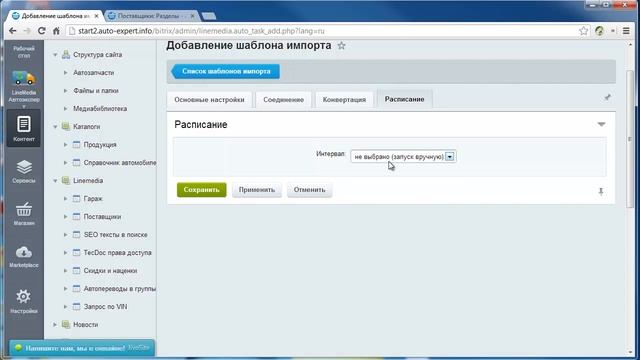
Task: Select the Контент sidebar section
Action: [24, 129]
